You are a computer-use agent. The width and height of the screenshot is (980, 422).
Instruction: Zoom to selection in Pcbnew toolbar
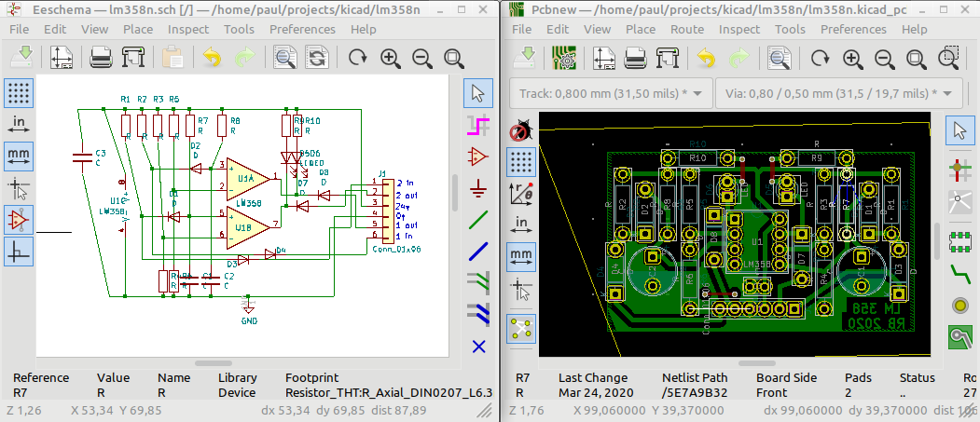948,58
